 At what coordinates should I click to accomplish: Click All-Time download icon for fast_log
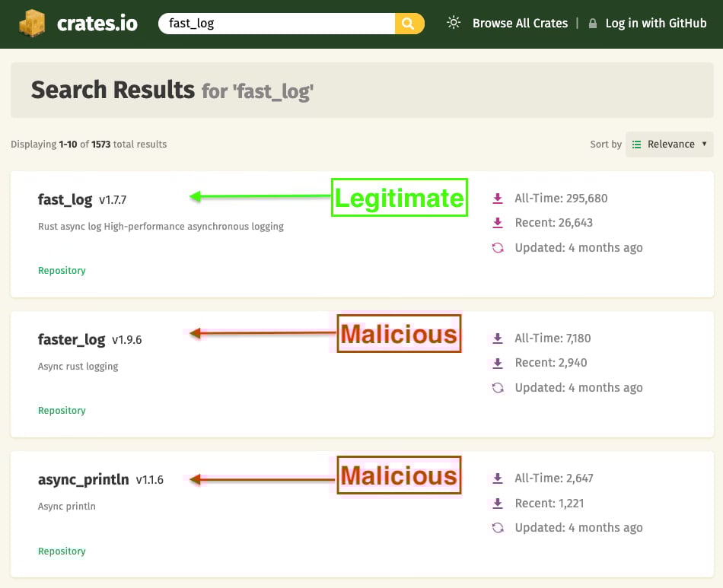498,199
